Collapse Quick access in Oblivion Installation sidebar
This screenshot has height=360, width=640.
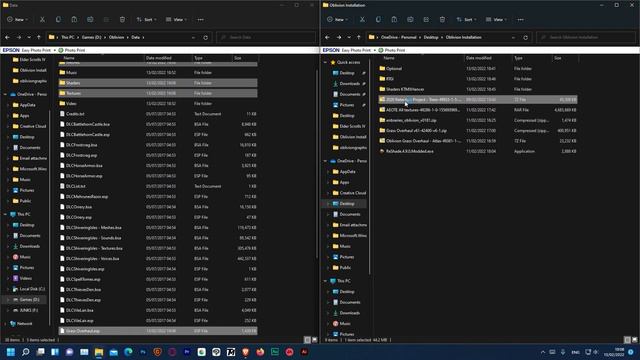326,62
